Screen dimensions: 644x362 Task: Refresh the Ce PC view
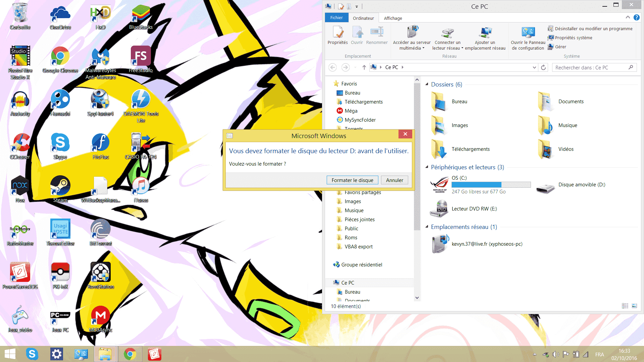click(543, 67)
